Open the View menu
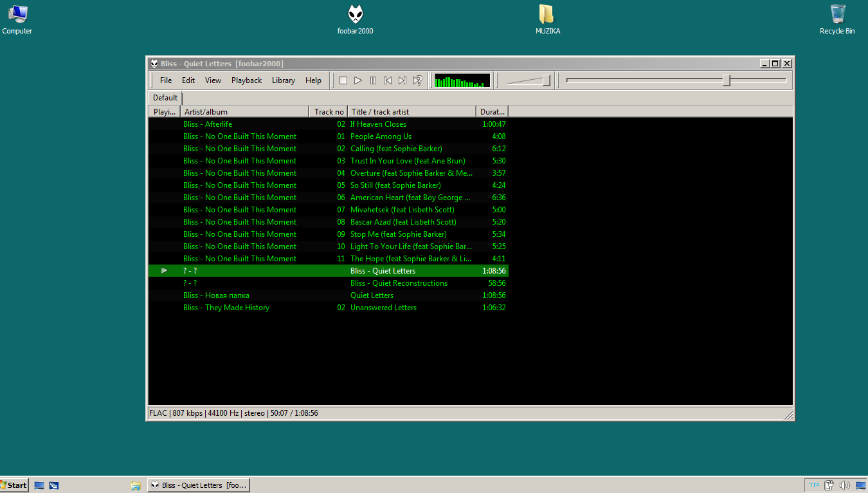The height and width of the screenshot is (493, 868). 213,80
